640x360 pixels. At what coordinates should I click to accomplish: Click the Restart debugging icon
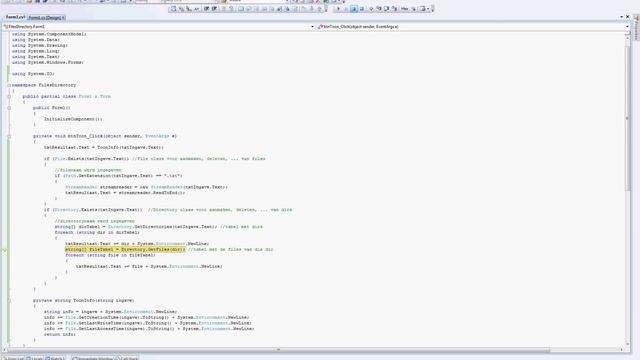pos(362,9)
